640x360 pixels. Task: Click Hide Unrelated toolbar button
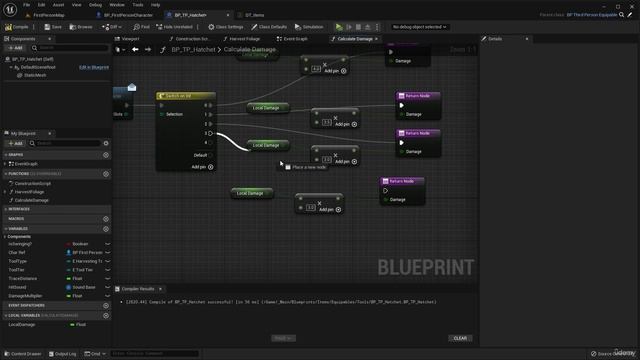click(x=174, y=27)
